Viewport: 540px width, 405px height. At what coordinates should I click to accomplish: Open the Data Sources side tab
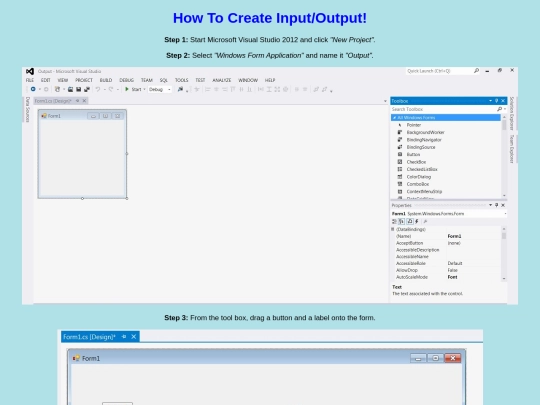(x=28, y=110)
